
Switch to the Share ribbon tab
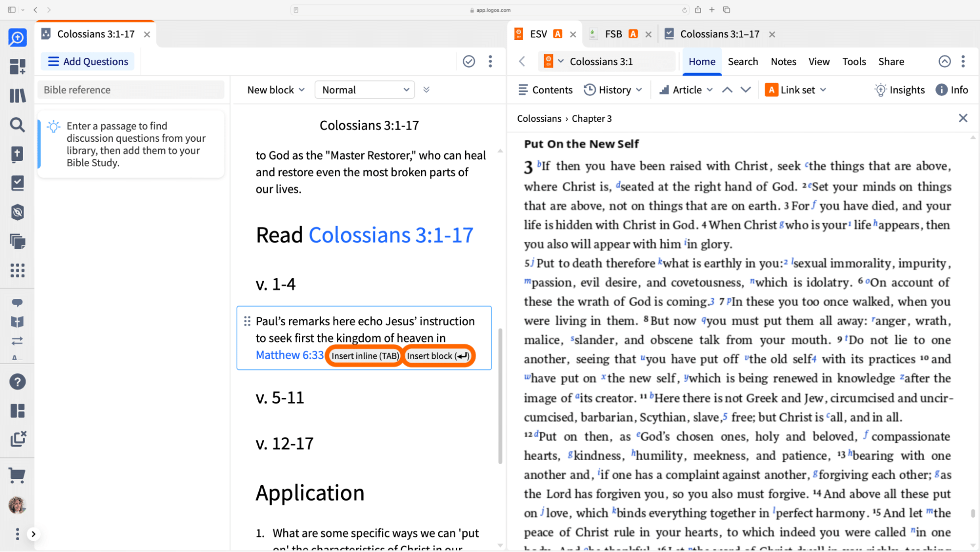891,61
